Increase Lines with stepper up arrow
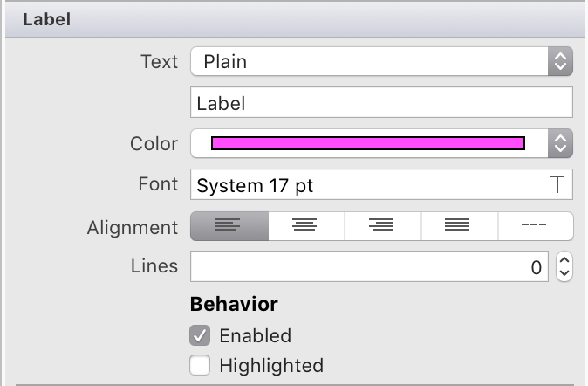The image size is (588, 386). 563,260
